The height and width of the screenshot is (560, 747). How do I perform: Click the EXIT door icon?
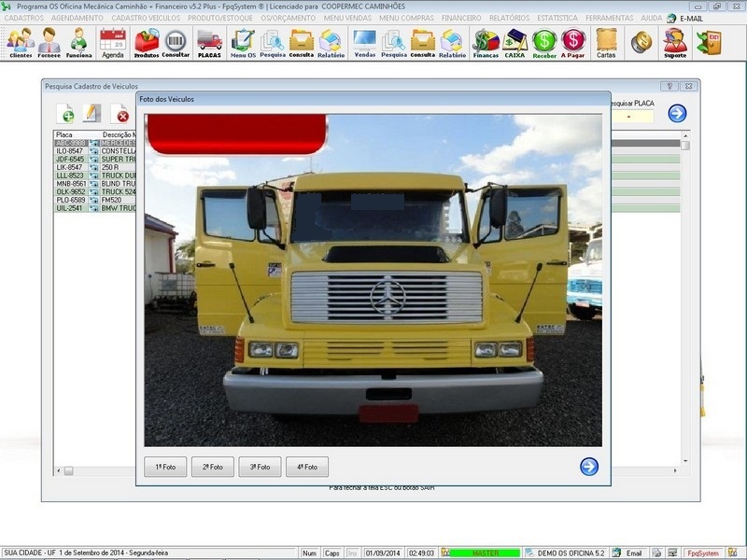click(709, 42)
